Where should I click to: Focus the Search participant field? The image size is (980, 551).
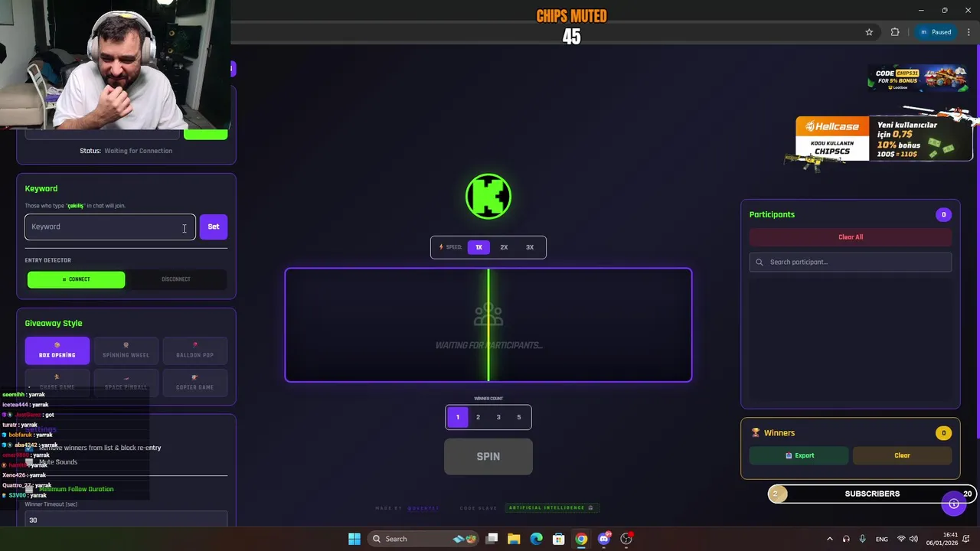851,262
